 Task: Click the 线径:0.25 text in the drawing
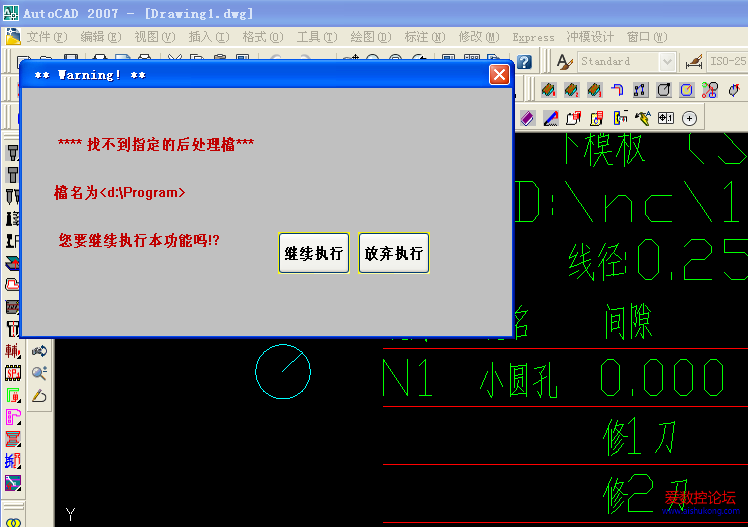658,260
